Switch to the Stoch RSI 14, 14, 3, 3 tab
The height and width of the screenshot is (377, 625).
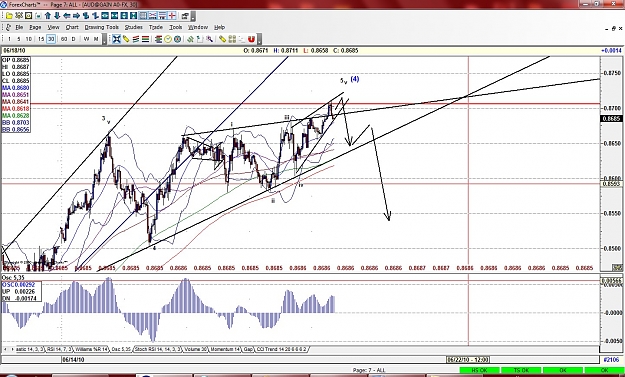pos(158,349)
